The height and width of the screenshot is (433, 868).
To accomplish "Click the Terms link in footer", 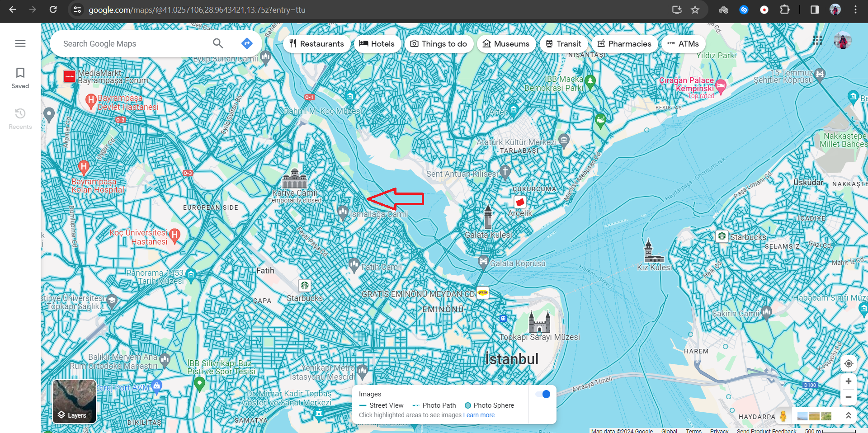I will coord(693,431).
